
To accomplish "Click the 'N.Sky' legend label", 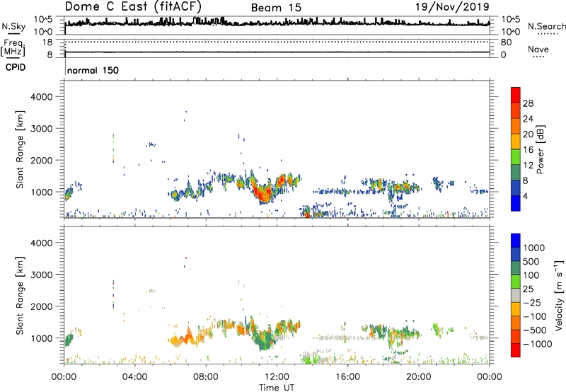I will pos(13,26).
